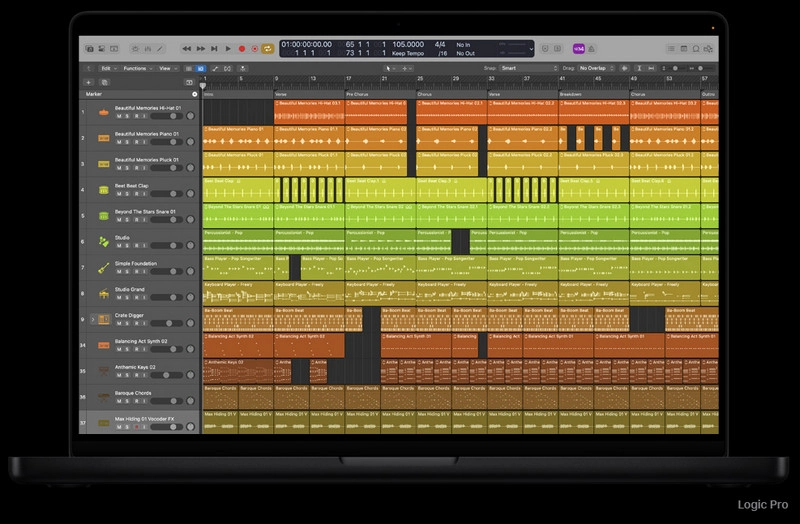The image size is (800, 524).
Task: Expand the Crate Digger track stack
Action: tap(93, 320)
